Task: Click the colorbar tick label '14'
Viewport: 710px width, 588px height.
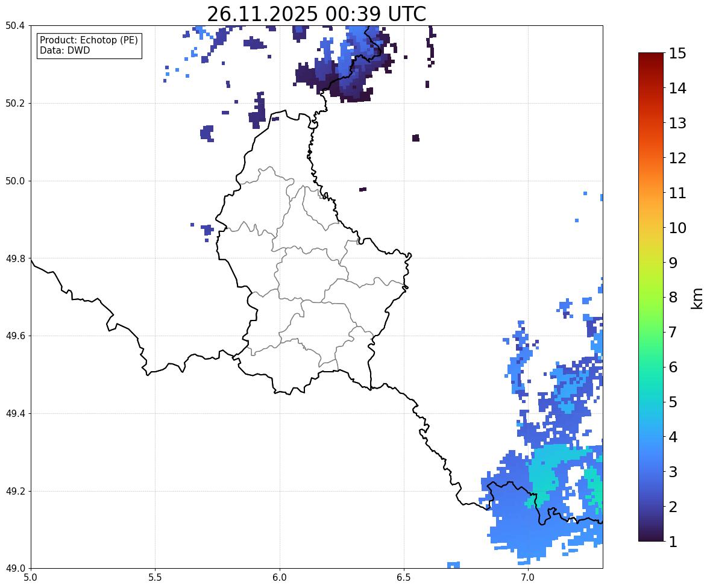Action: point(677,89)
